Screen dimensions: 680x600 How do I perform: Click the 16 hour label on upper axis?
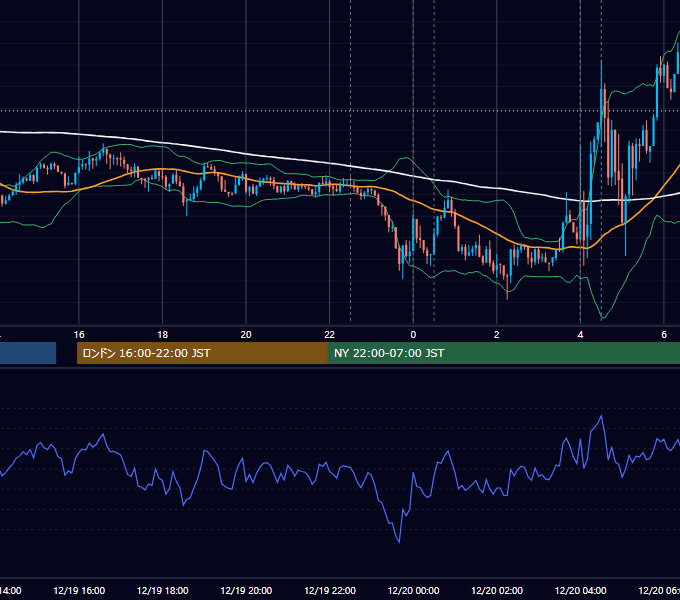pos(79,334)
